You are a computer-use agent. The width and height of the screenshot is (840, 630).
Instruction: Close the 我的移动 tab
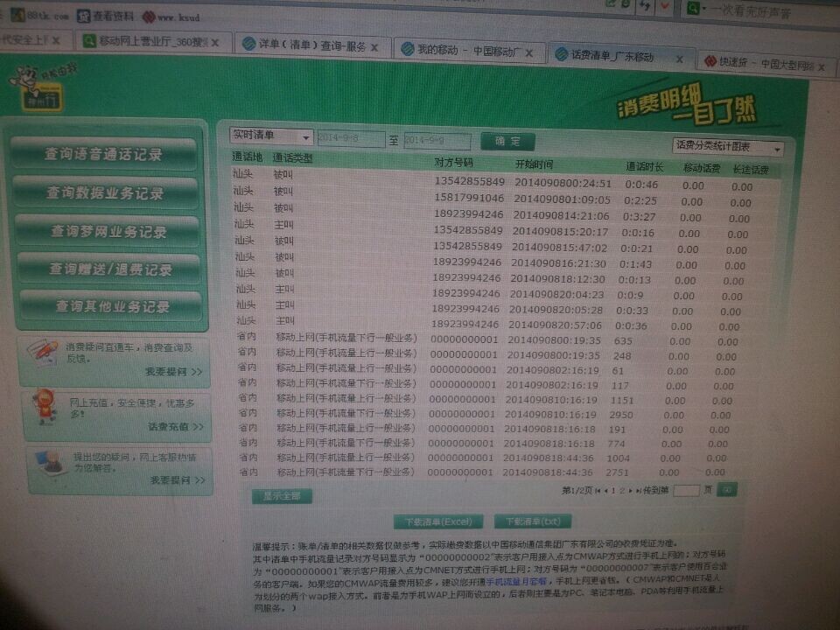click(529, 53)
